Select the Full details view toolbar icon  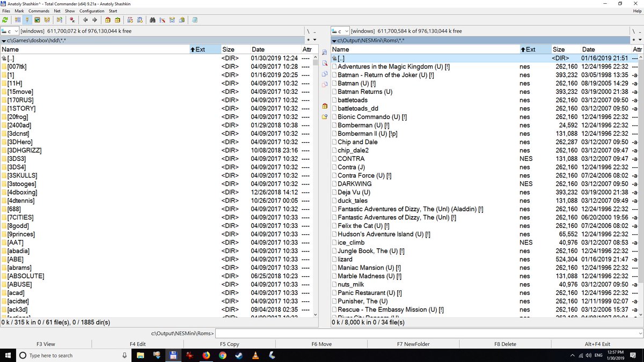27,20
